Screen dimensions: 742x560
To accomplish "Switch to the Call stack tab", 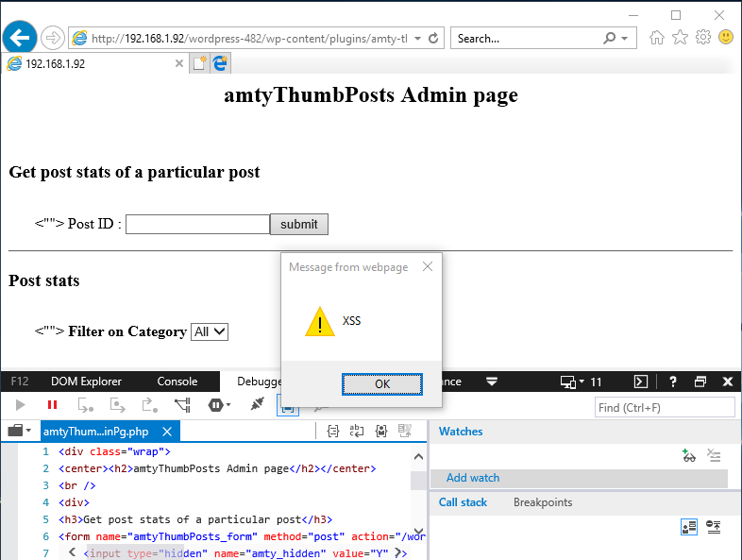I will click(463, 502).
